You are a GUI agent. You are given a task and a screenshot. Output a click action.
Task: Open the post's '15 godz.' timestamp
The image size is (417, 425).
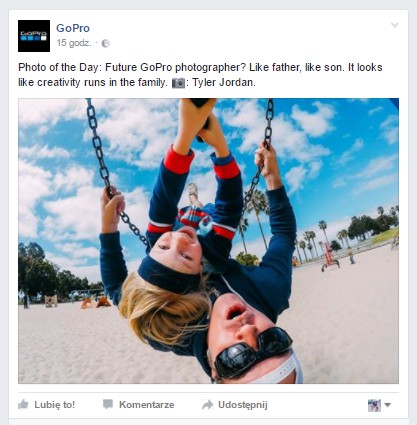(x=74, y=43)
